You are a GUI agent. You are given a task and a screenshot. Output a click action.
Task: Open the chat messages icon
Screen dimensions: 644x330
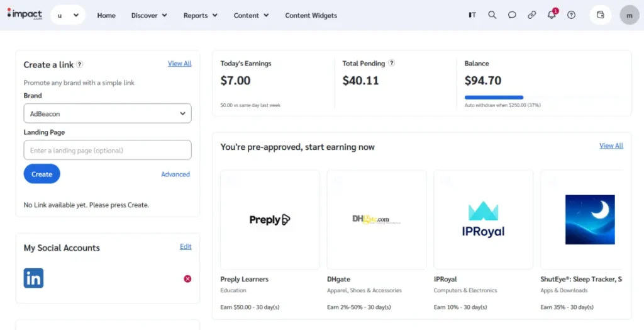click(512, 15)
